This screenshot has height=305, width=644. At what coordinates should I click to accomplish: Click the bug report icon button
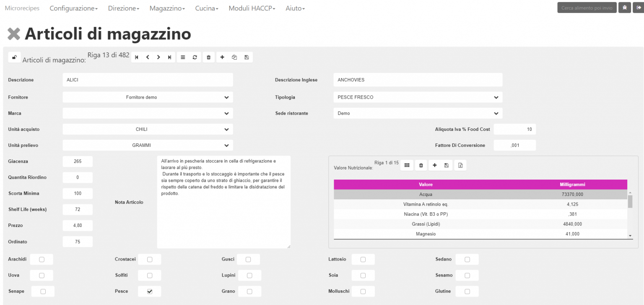[x=625, y=8]
